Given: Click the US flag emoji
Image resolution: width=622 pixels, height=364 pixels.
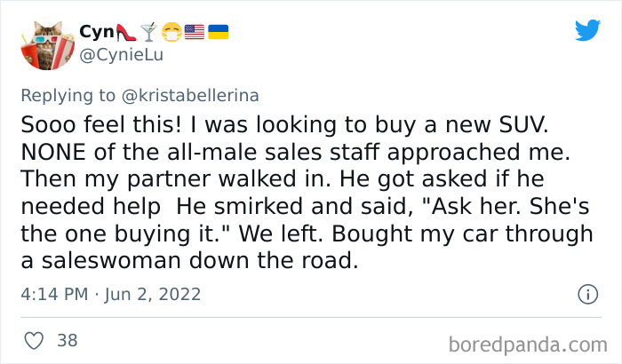Looking at the screenshot, I should (194, 32).
